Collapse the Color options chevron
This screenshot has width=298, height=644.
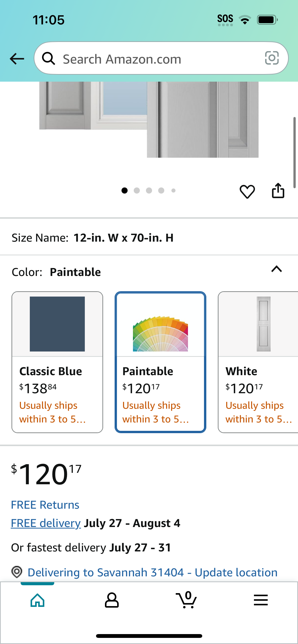pos(277,269)
